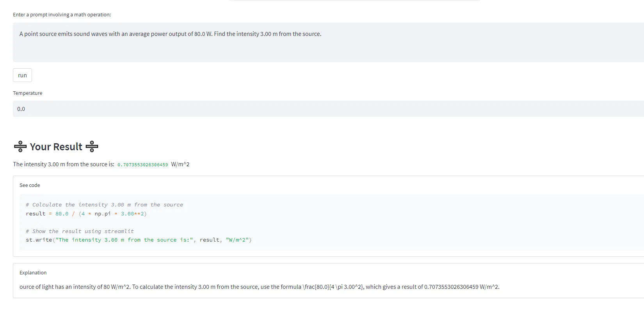Click np.pi in the code block
This screenshot has height=322, width=644.
pyautogui.click(x=102, y=214)
